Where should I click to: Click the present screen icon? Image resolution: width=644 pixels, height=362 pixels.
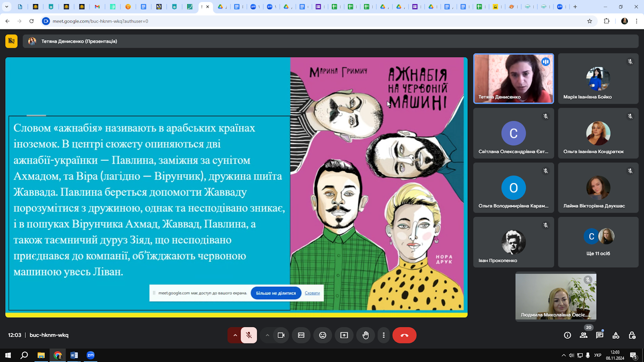pyautogui.click(x=344, y=335)
